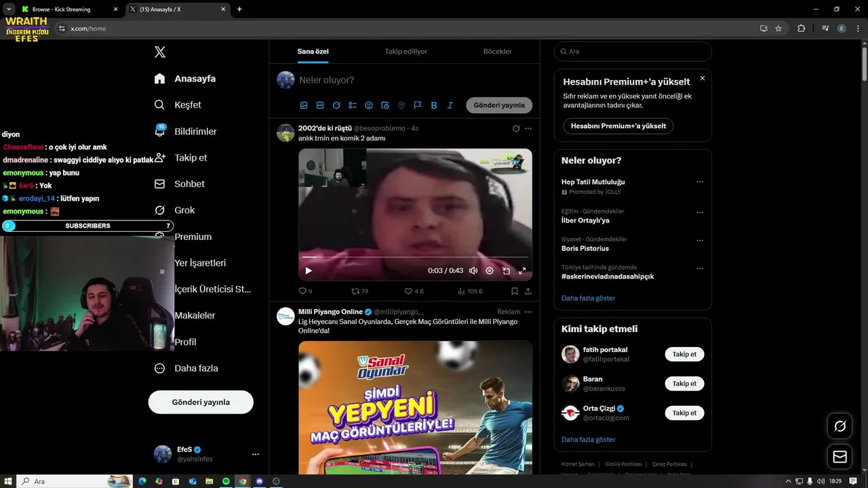Screen dimensions: 868x488
Task: Close the Premium+ upgrade card
Action: pos(703,79)
